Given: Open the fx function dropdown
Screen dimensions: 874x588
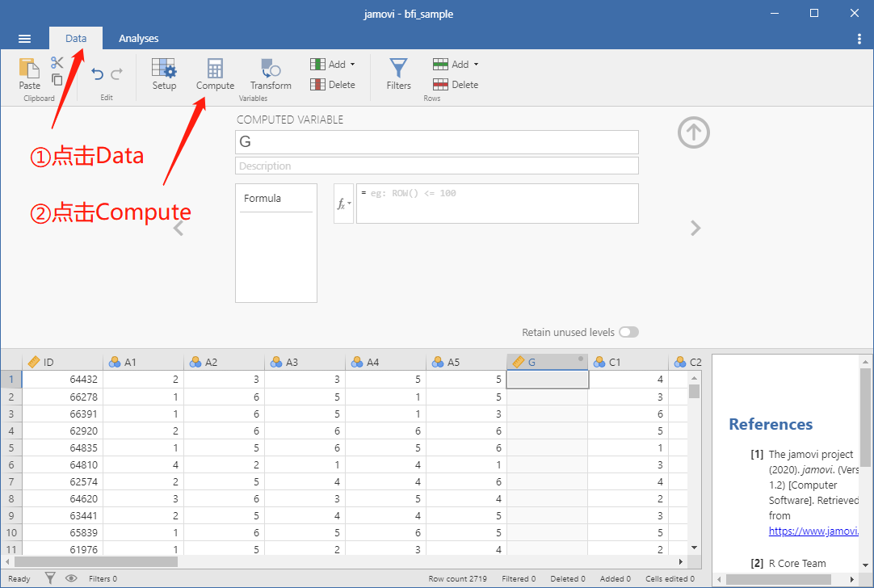Looking at the screenshot, I should [344, 204].
